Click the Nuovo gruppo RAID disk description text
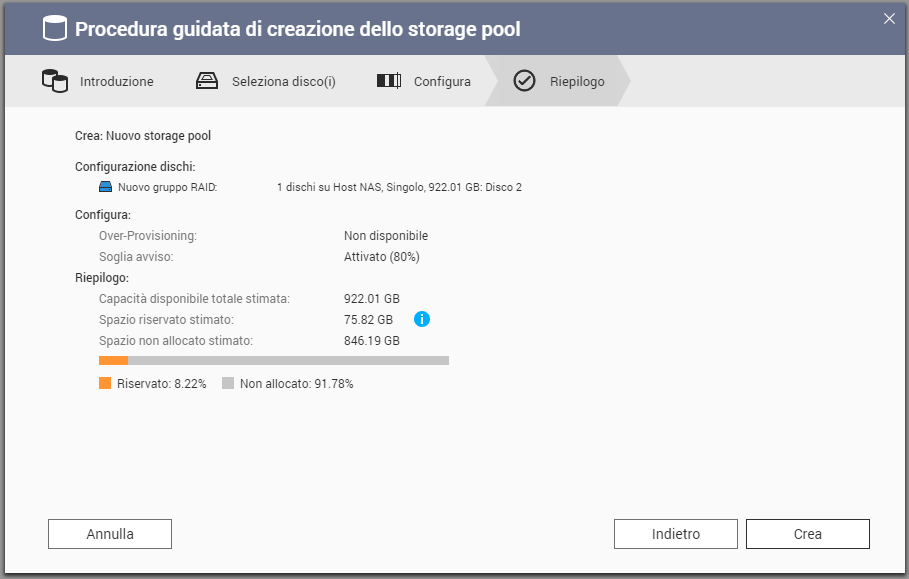Screen dimensions: 909x579 (x=399, y=187)
